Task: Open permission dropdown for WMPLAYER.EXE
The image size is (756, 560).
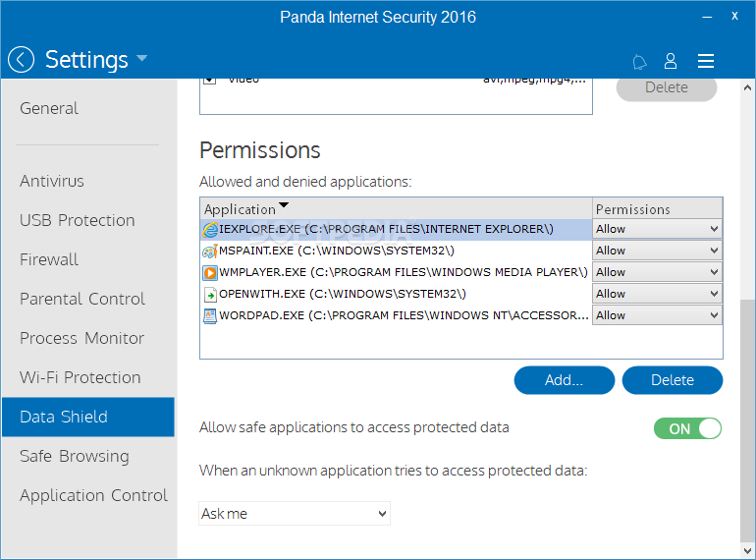Action: (657, 272)
